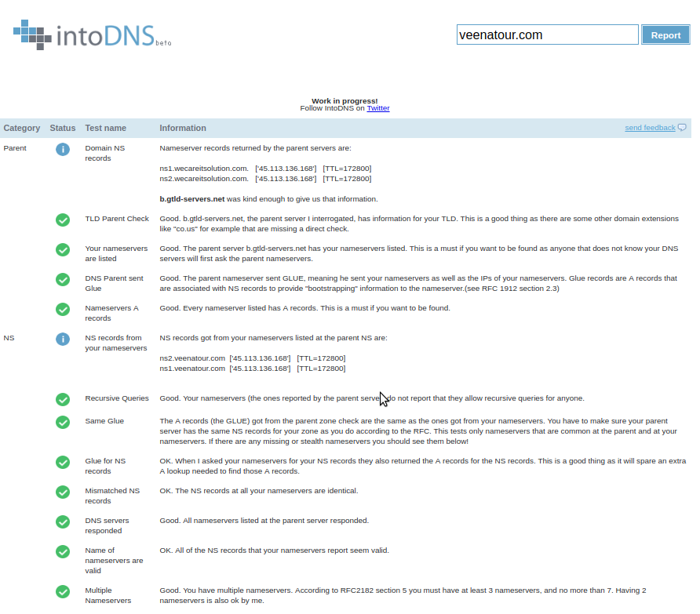Viewport: 700px width, 614px height.
Task: Click the intoDNS logo
Action: pyautogui.click(x=93, y=35)
